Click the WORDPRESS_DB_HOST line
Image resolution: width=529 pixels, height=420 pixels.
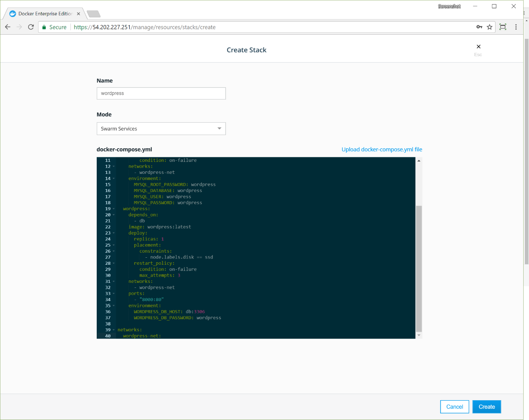click(x=169, y=312)
